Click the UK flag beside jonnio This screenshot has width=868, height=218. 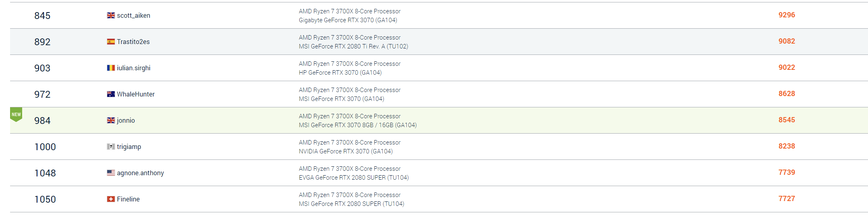tap(111, 120)
